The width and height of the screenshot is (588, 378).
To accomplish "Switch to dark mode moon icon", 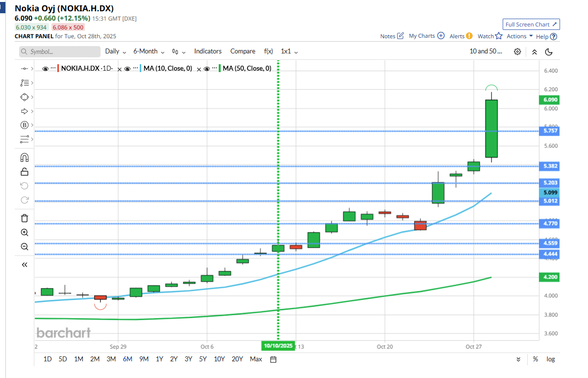I will point(549,51).
